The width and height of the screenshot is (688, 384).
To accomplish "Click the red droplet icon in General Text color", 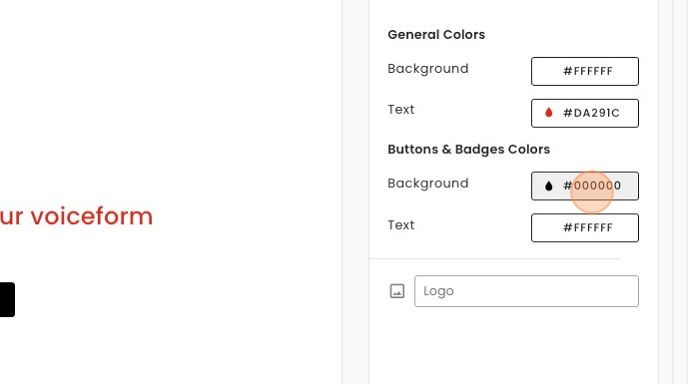I will (x=548, y=113).
